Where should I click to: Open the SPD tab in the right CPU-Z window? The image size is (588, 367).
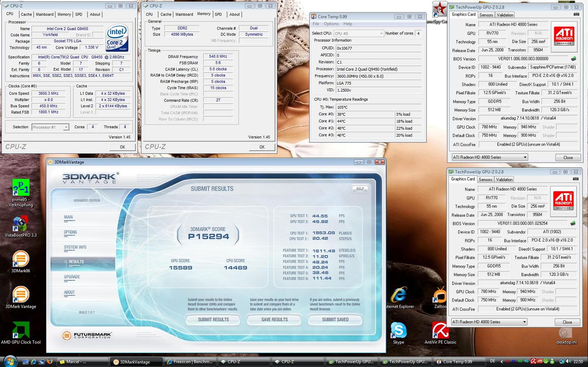coord(218,14)
